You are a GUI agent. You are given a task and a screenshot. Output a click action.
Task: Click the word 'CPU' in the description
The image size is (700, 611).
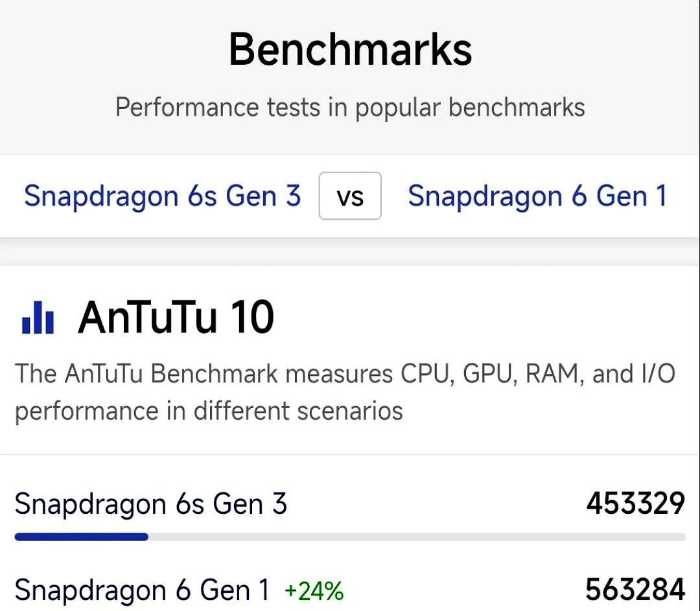coord(426,374)
